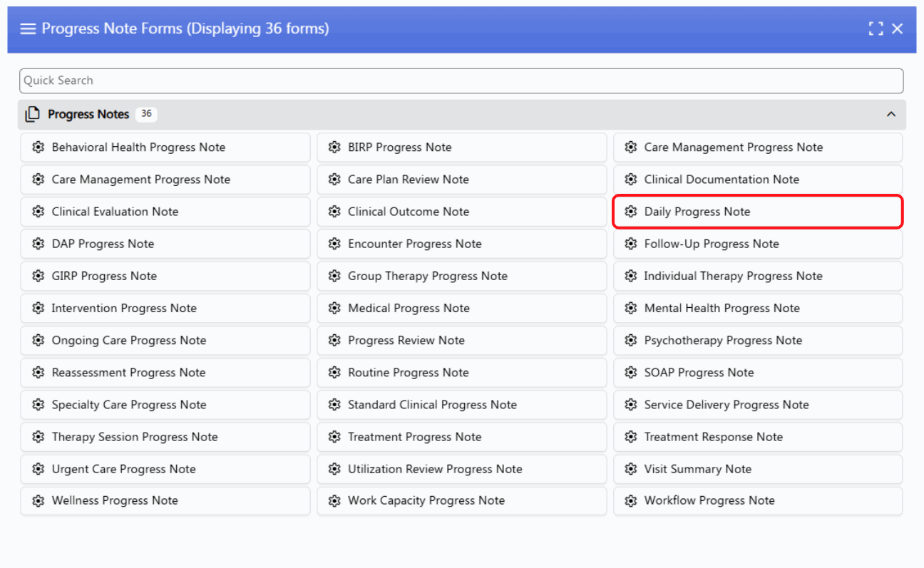
Task: Click gear icon for Reassessment Progress Note
Action: tap(38, 373)
